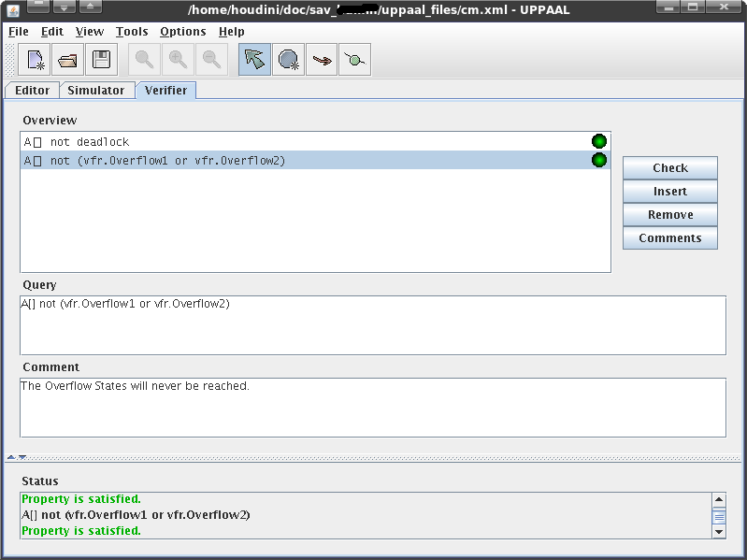Select the Add Nail tool
The height and width of the screenshot is (560, 747).
coord(355,60)
